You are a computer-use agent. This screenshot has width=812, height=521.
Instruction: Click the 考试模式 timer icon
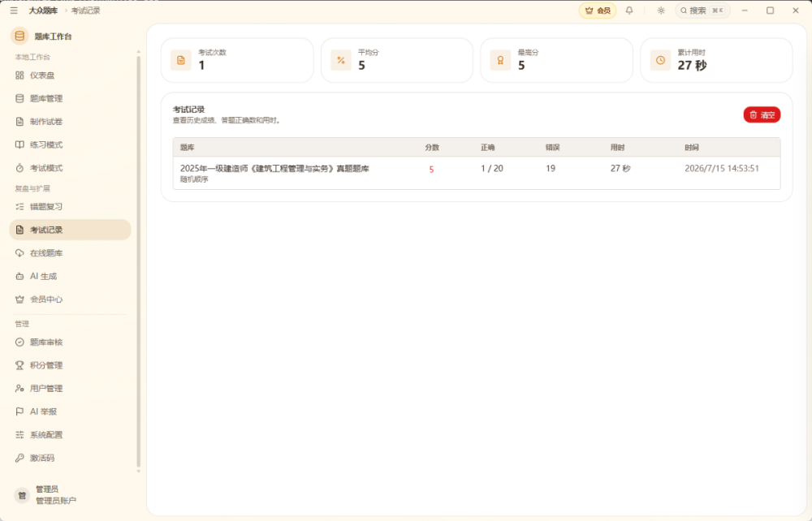(x=19, y=168)
